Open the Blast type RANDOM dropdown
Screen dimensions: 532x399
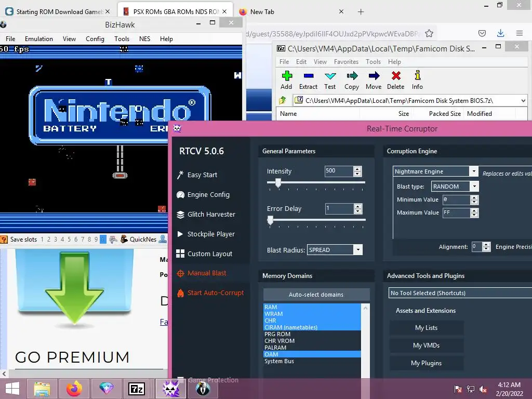pos(474,187)
